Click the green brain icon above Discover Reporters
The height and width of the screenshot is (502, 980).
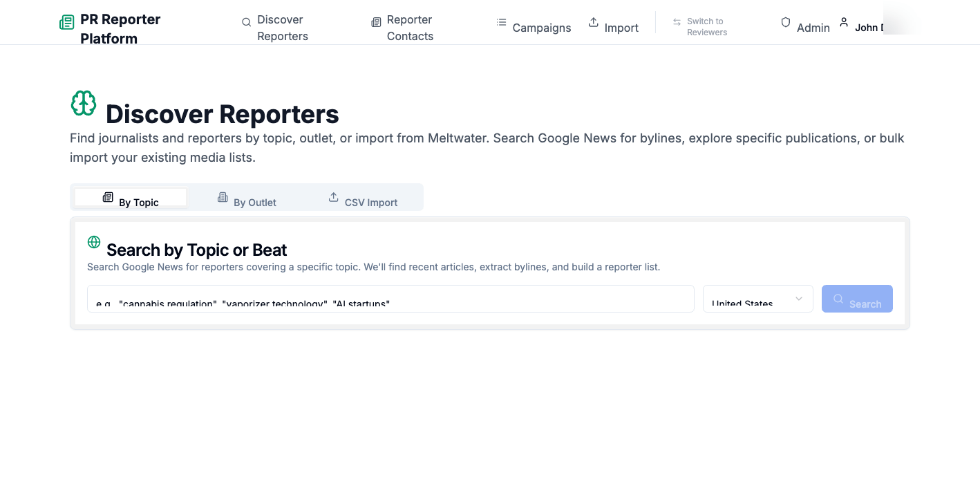84,103
